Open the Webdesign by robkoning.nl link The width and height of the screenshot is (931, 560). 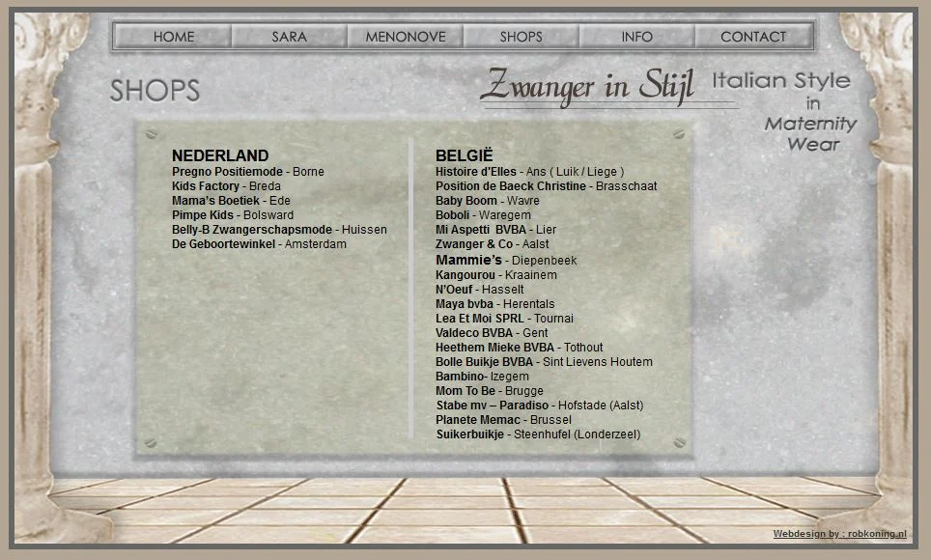[x=839, y=534]
